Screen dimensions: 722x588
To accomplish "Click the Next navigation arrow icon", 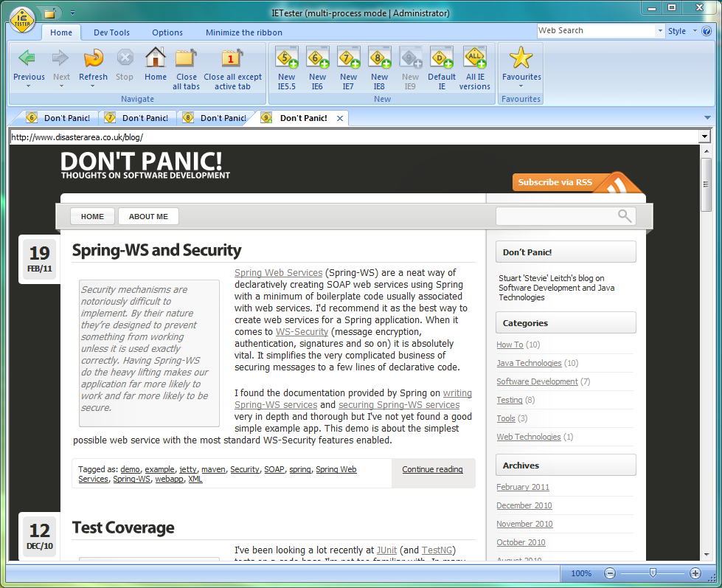I will tap(60, 58).
